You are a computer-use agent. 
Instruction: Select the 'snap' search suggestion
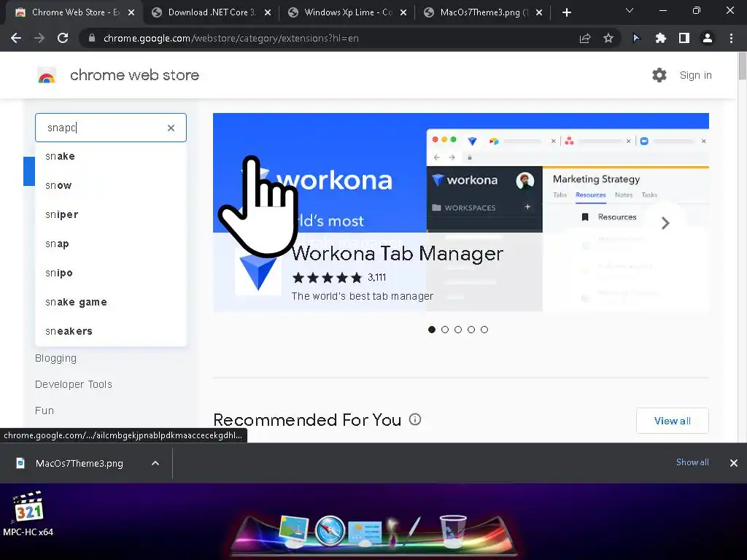click(111, 244)
